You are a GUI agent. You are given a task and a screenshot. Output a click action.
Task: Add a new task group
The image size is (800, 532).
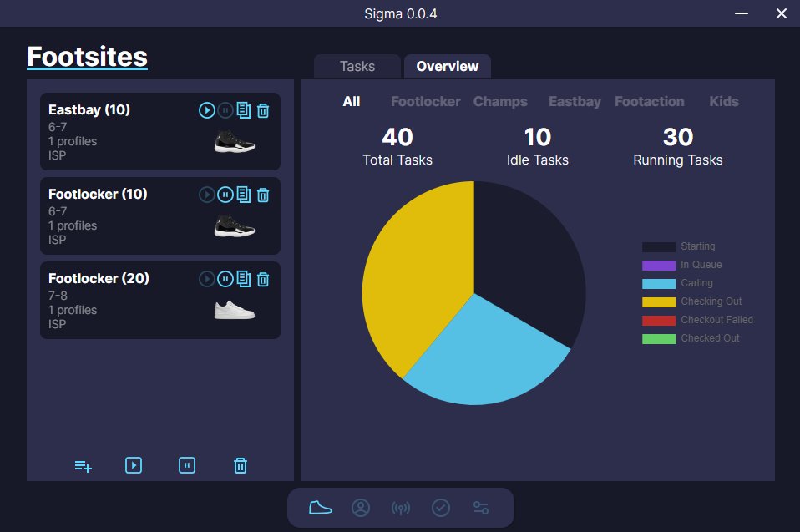(84, 466)
